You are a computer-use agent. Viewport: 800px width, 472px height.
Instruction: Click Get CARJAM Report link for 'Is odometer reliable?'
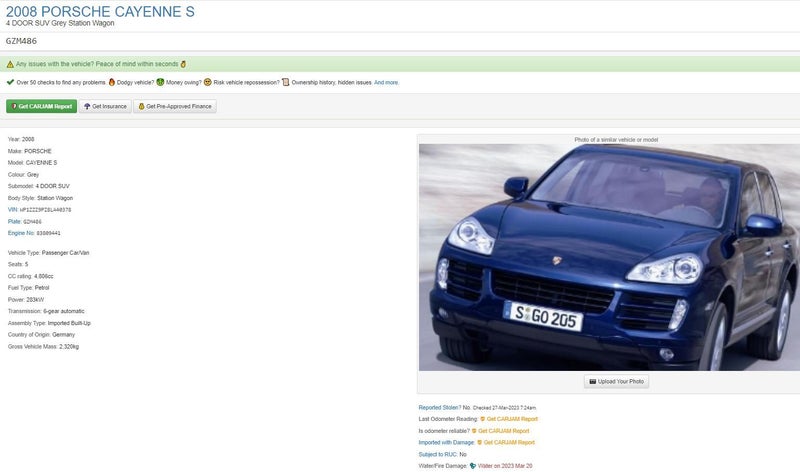coord(504,431)
